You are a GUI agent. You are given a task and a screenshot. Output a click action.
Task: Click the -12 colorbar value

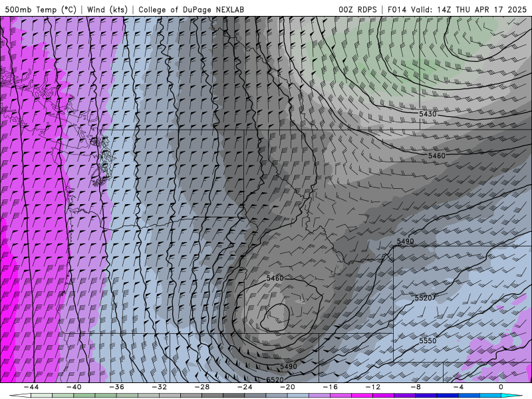373,387
